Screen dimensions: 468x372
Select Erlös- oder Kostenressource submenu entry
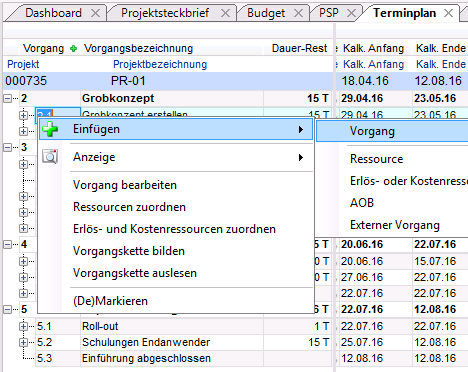click(x=409, y=181)
